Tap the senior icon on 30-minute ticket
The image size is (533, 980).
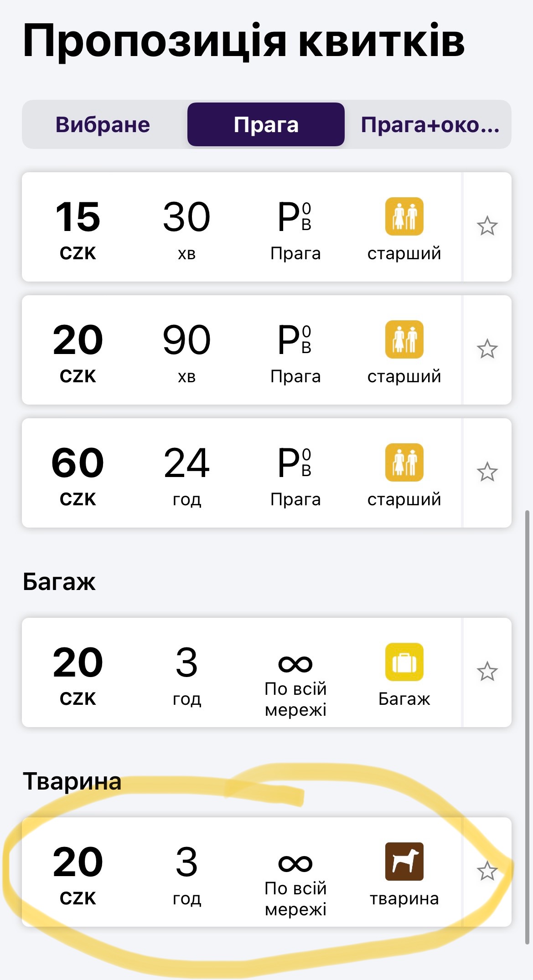[x=404, y=216]
